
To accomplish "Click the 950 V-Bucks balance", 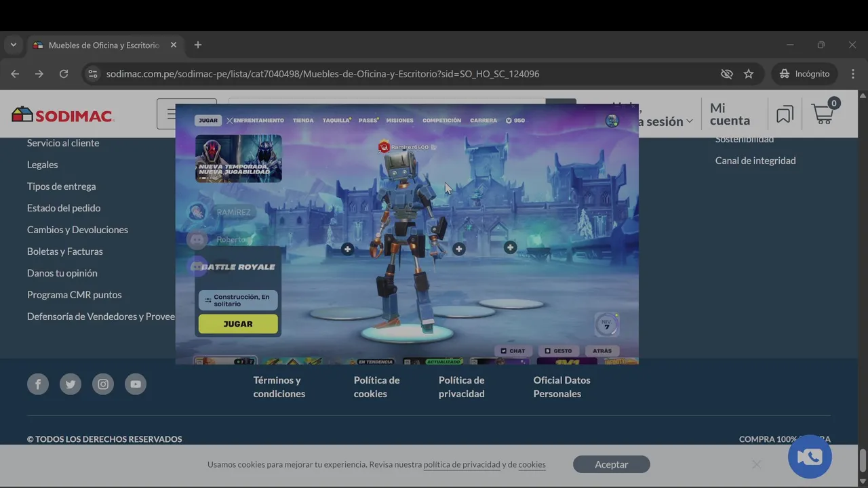I will [515, 121].
